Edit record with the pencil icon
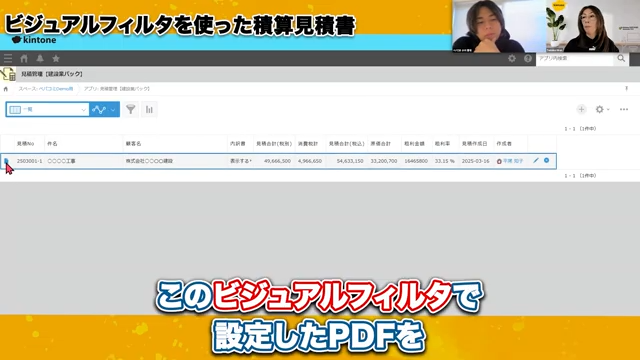 (x=536, y=161)
